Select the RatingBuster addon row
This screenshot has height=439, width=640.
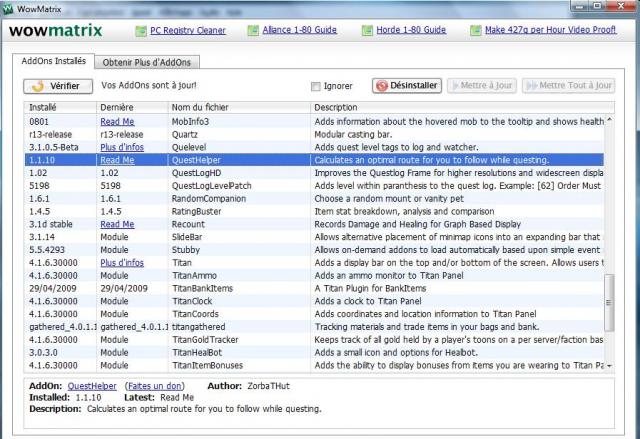(314, 211)
